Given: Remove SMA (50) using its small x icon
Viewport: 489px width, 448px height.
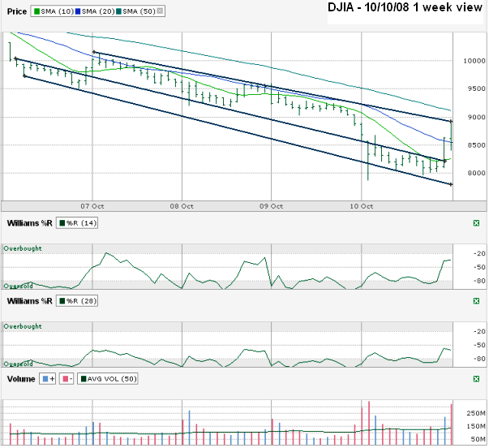Looking at the screenshot, I should (160, 11).
